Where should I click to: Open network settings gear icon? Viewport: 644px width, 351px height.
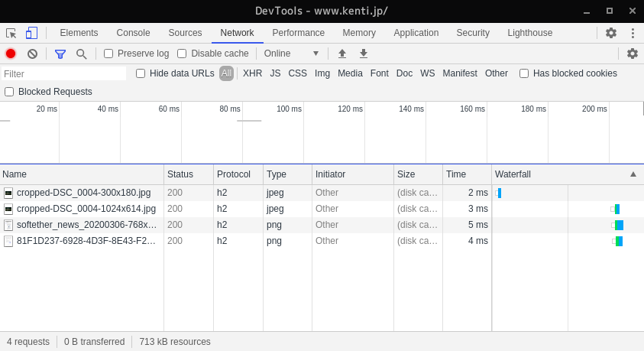[633, 54]
